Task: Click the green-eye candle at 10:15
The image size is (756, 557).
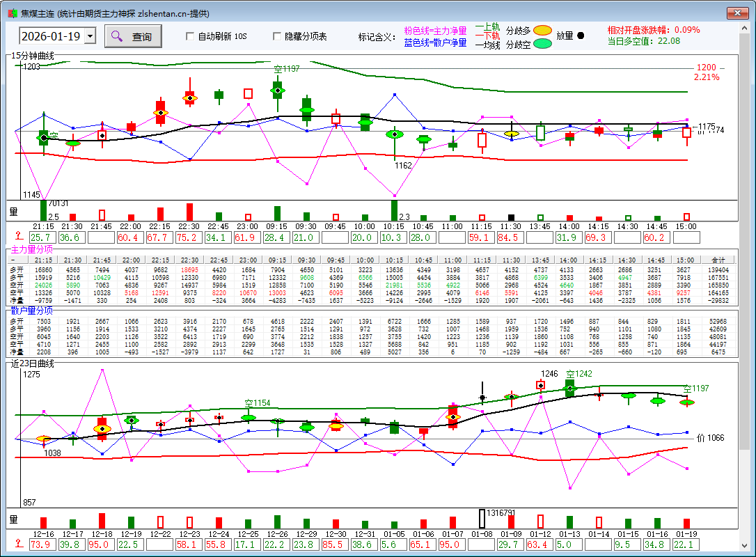Action: pos(395,134)
